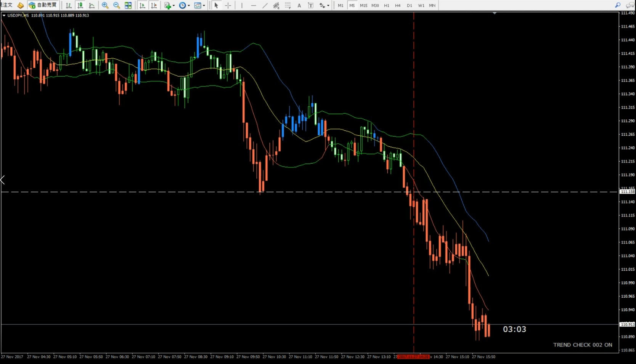
Task: Switch to the MN timeframe
Action: coord(432,5)
